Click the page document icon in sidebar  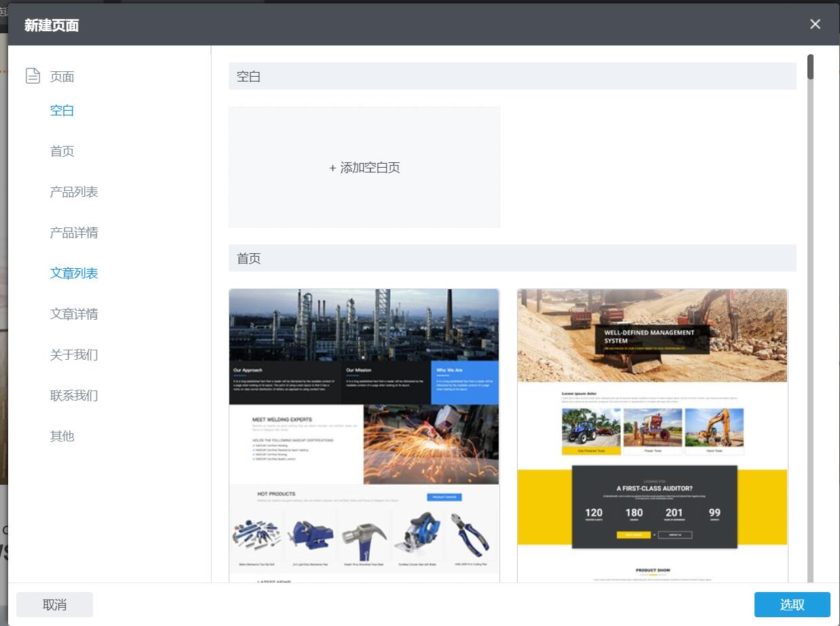point(33,76)
